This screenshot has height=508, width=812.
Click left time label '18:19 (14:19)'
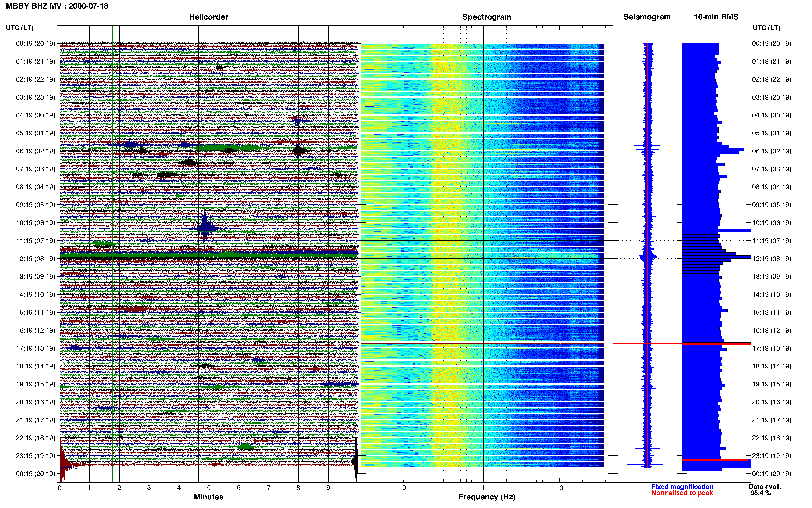(36, 366)
